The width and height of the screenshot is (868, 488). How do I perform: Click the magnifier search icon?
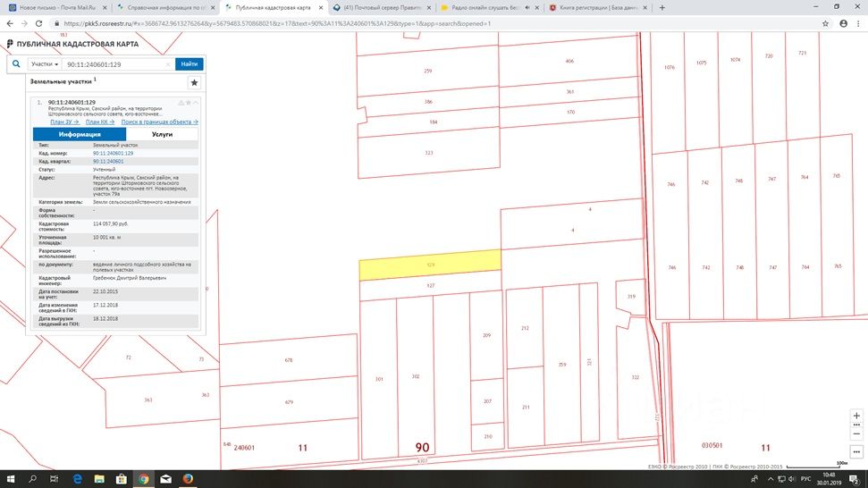click(16, 64)
